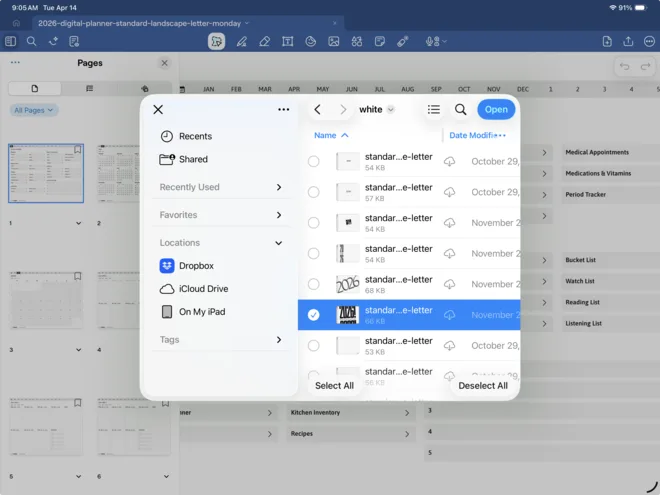Viewport: 660px width, 495px height.
Task: Open file picker ellipsis menu
Action: coord(284,109)
